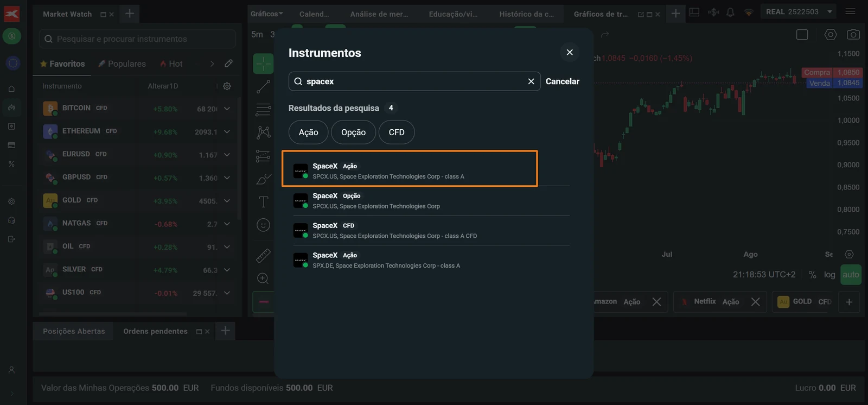The image size is (868, 405).
Task: Clear the spacex search text
Action: point(531,81)
